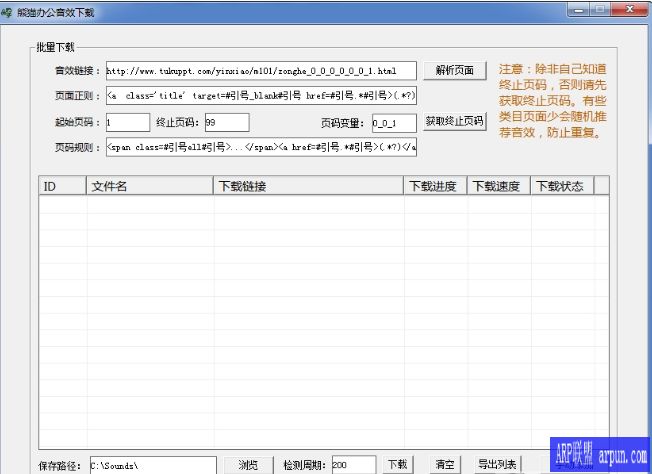Sort by the 下载进度 column header
This screenshot has width=652, height=474.
(435, 186)
